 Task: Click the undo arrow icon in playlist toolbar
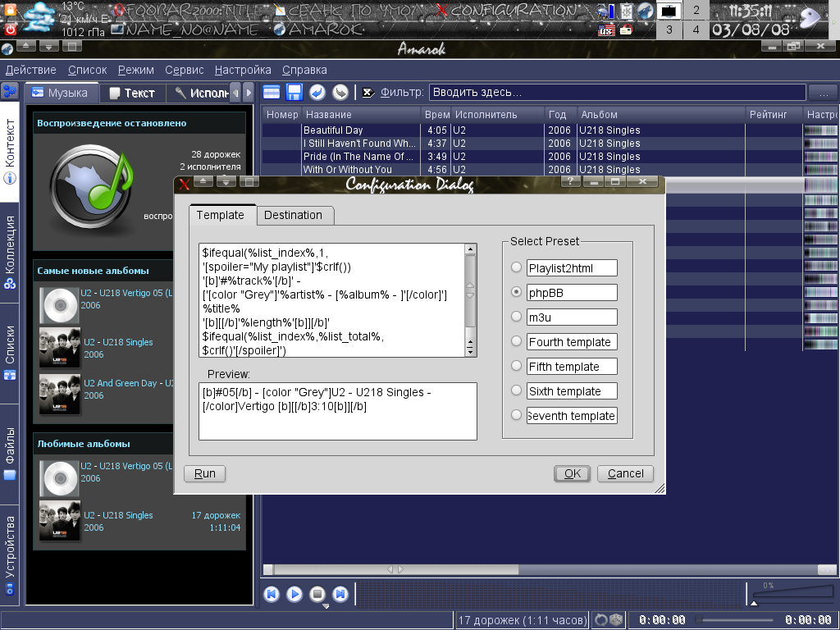(x=317, y=92)
